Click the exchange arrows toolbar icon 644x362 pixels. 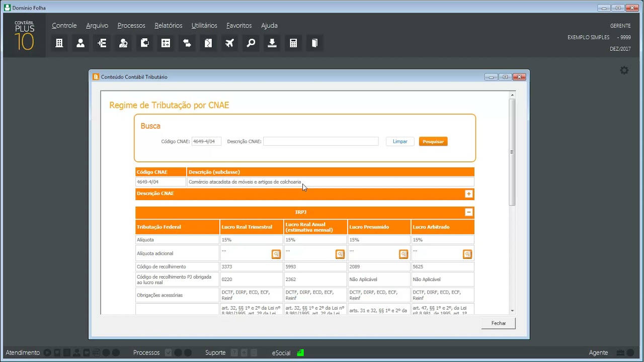click(x=187, y=43)
